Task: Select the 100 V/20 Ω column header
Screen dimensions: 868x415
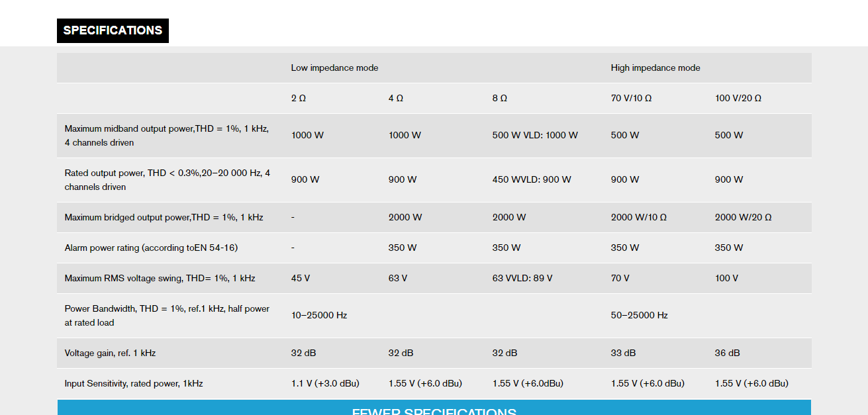Action: click(x=738, y=98)
